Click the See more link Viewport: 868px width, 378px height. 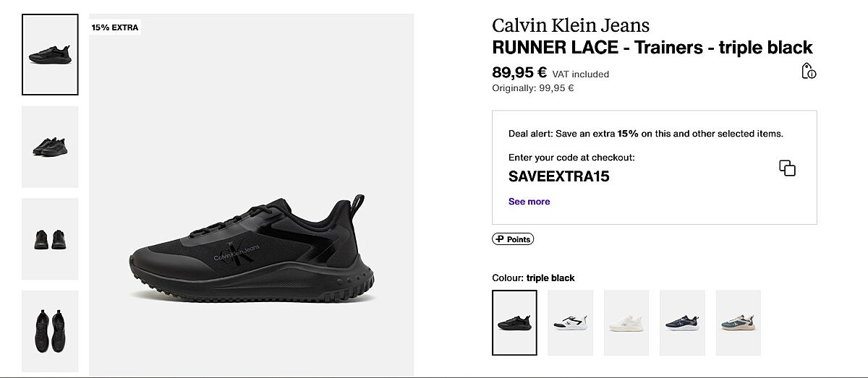(x=529, y=202)
